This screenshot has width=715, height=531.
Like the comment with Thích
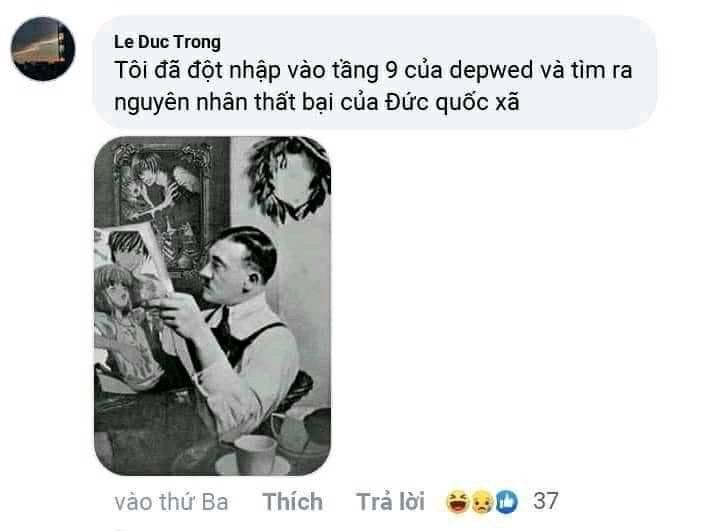293,501
